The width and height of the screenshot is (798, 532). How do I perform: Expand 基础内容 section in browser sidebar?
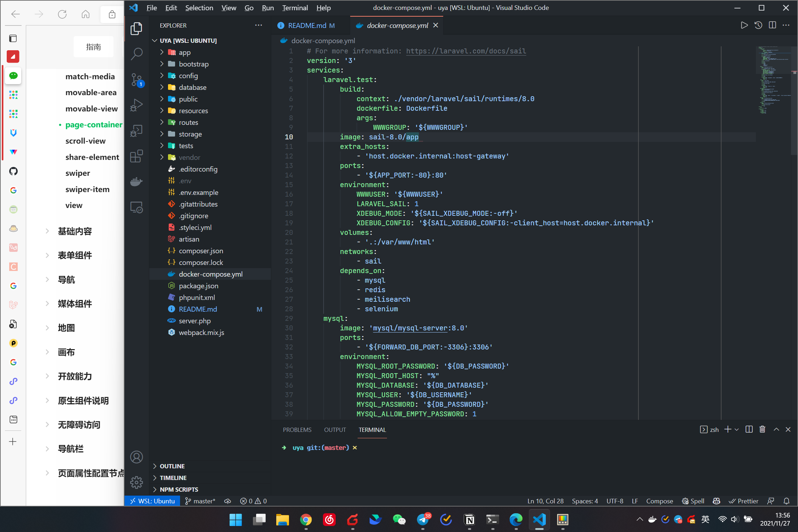(x=75, y=231)
